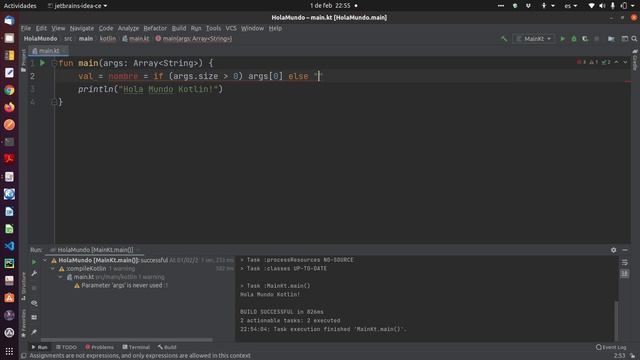Image resolution: width=640 pixels, height=360 pixels.
Task: Click the kotlin breadcrumb
Action: [x=108, y=39]
